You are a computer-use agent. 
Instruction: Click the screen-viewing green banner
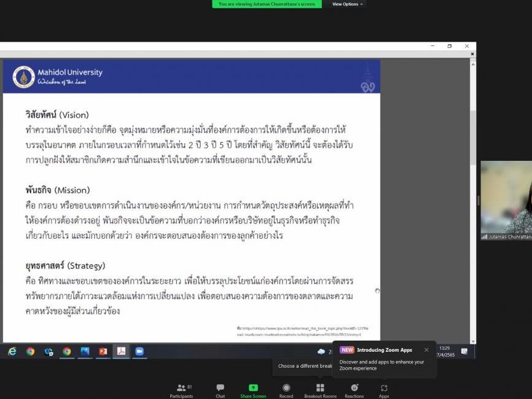(267, 4)
